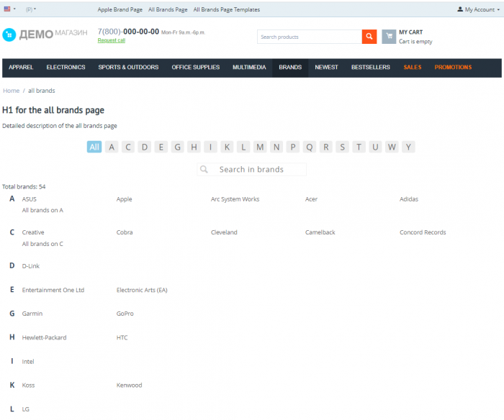Go to Newest menu item
Screen dimensions: 504x420
(326, 67)
